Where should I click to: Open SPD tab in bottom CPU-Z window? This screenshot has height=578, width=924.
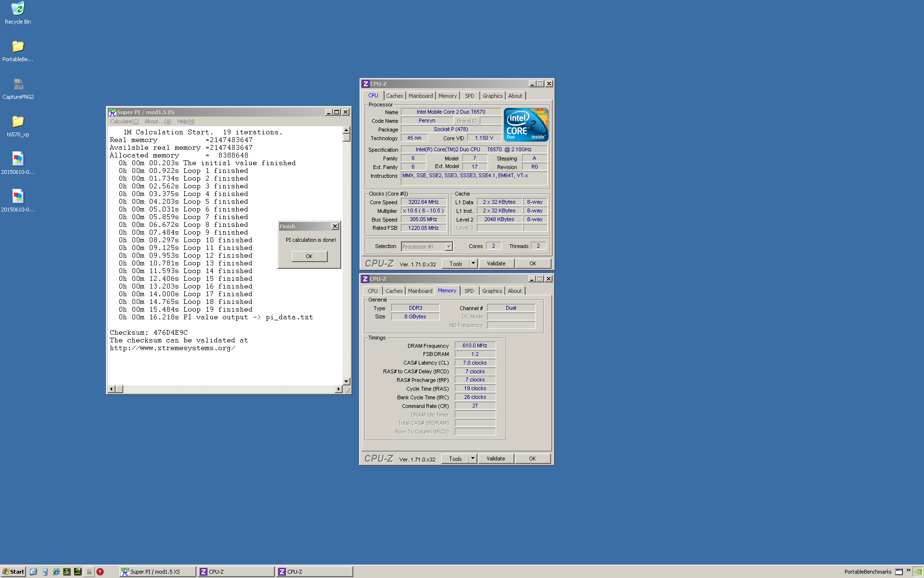469,291
